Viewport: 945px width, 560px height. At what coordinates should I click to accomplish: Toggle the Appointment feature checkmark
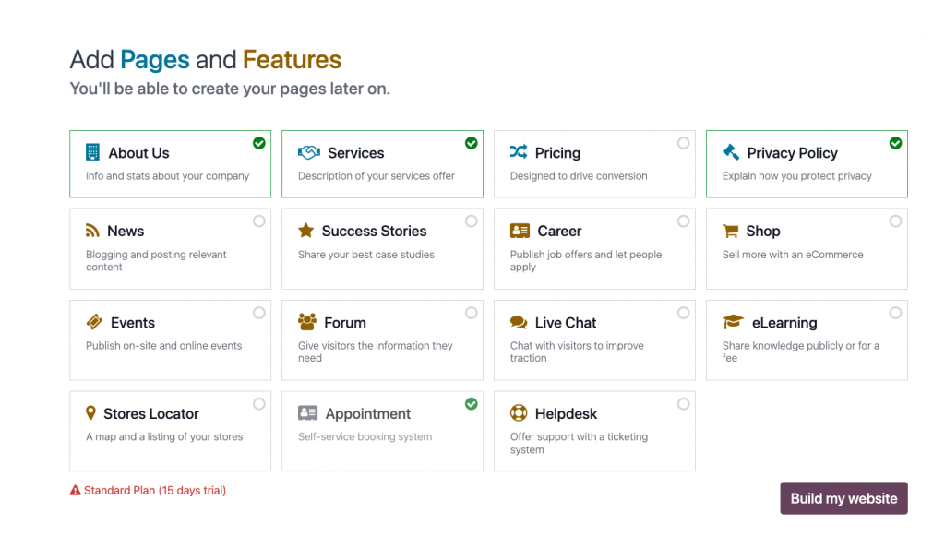click(472, 404)
